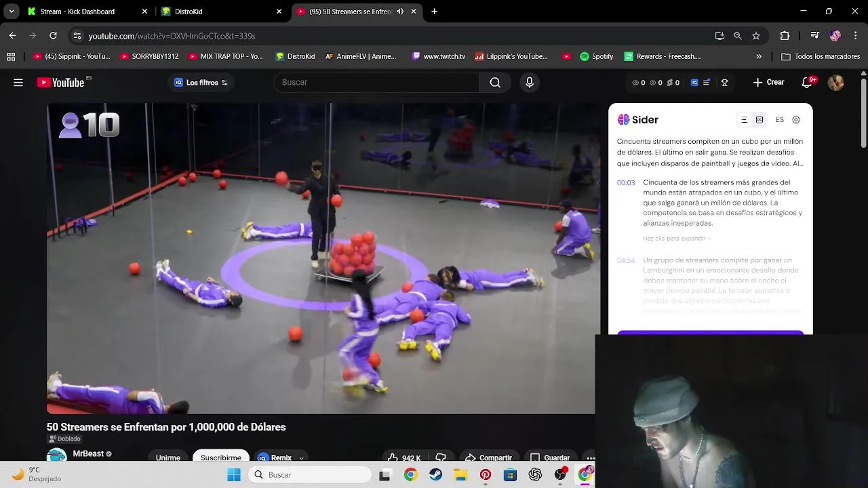The height and width of the screenshot is (488, 868).
Task: Open the tab search dropdown arrow
Action: tap(12, 12)
